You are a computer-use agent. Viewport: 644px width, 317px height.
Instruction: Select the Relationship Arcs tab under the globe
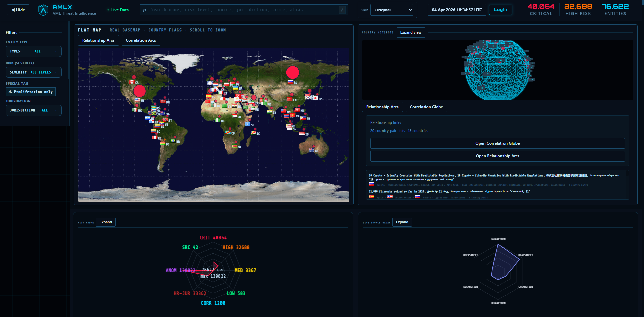tap(382, 107)
